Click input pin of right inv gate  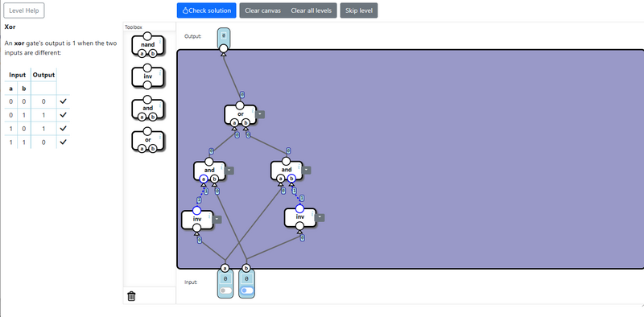pos(299,226)
